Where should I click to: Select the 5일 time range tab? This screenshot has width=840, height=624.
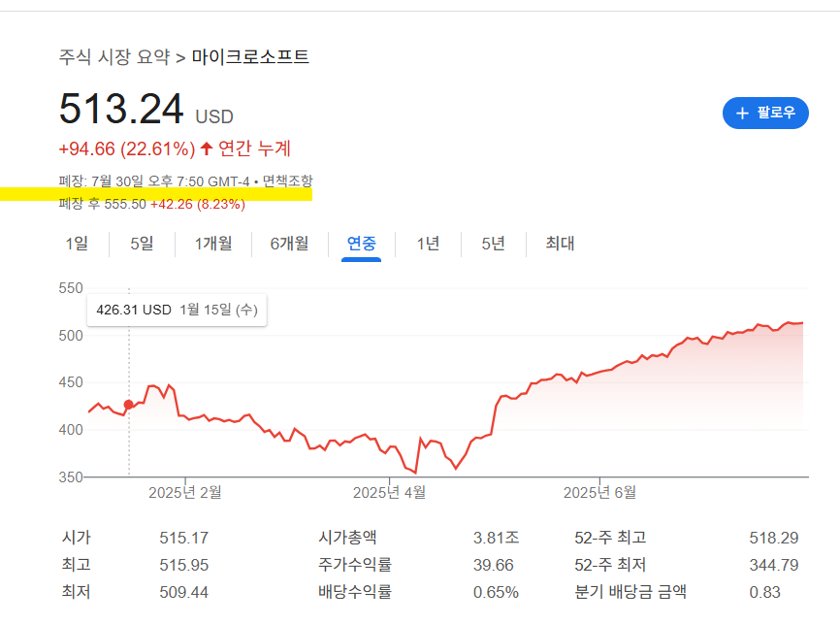tap(142, 244)
